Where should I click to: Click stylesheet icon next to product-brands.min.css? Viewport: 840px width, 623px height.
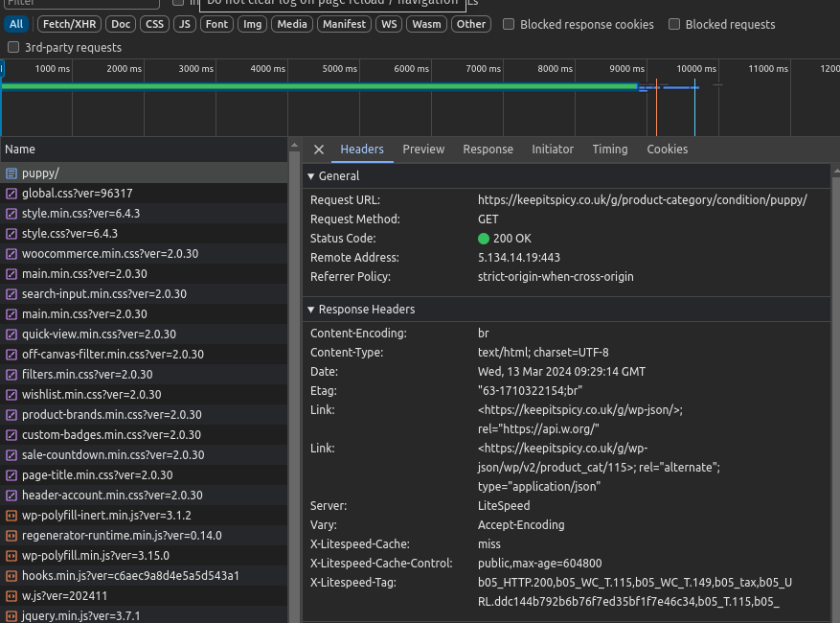[x=11, y=414]
